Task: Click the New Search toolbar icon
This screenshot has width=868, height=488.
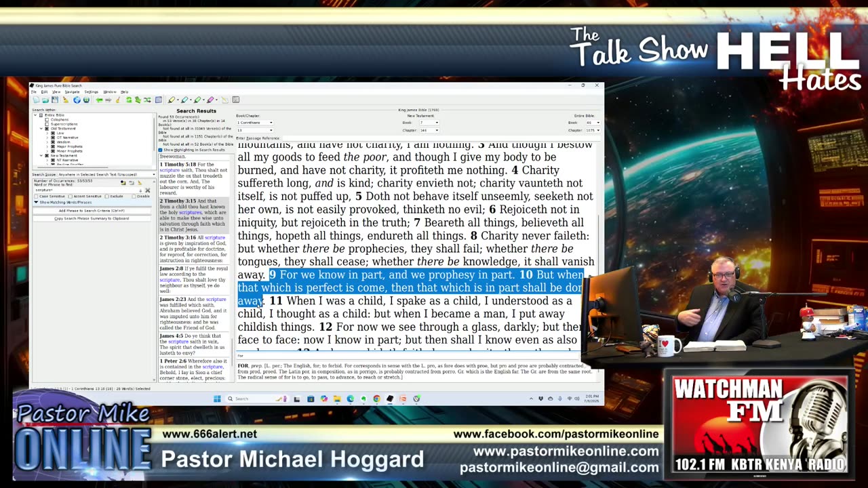Action: click(36, 100)
